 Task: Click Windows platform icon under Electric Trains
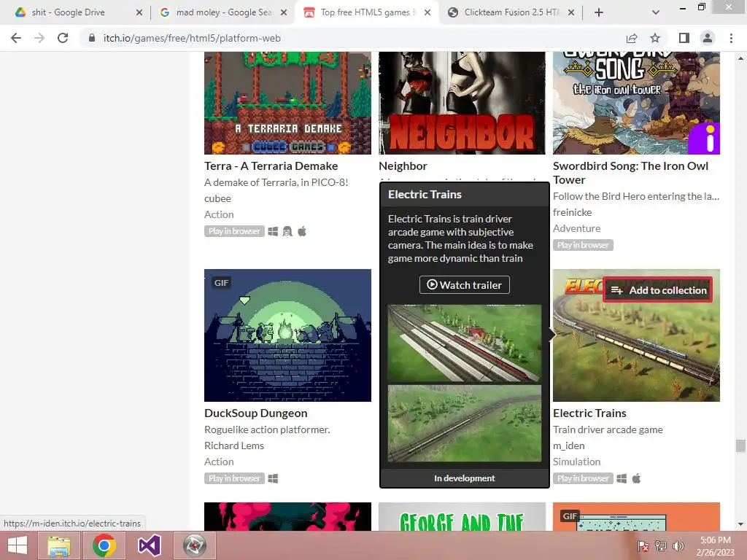click(622, 478)
